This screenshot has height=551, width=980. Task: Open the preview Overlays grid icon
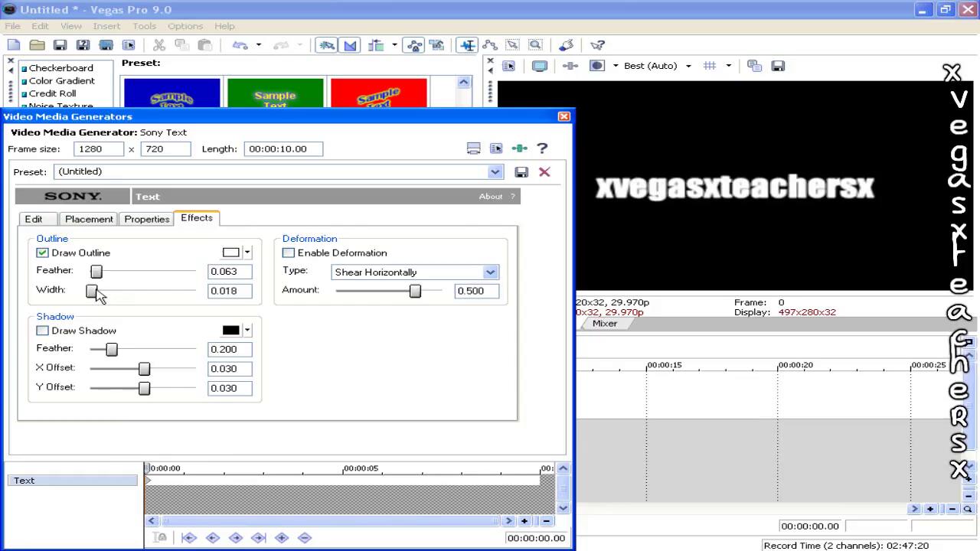point(710,66)
